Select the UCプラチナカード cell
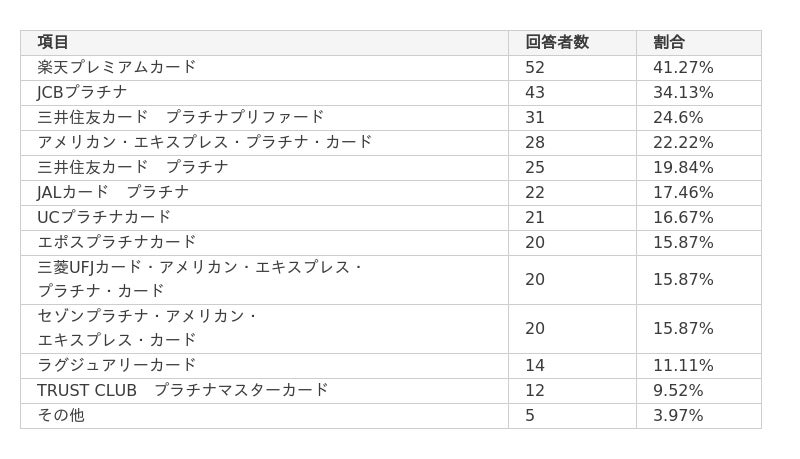Screen dimensions: 800x459 [x=104, y=218]
